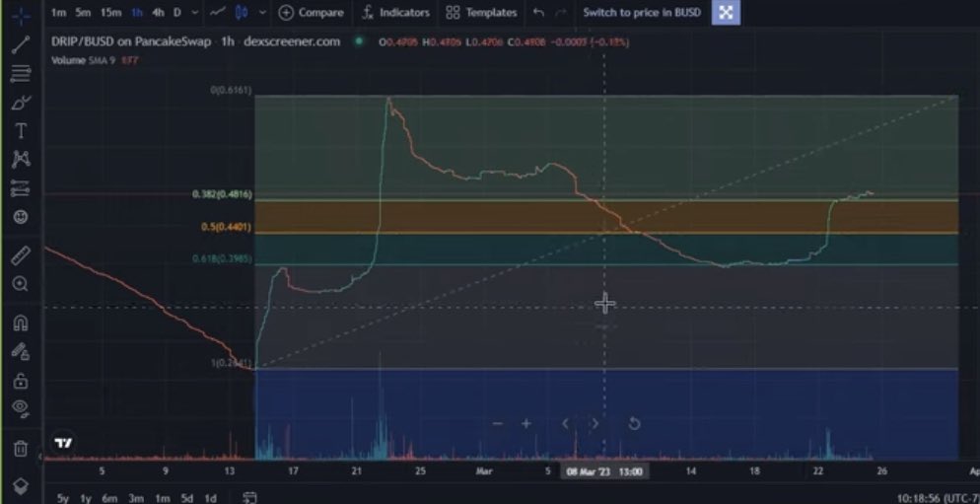Select the 3m date range
This screenshot has height=504, width=980.
tap(136, 498)
